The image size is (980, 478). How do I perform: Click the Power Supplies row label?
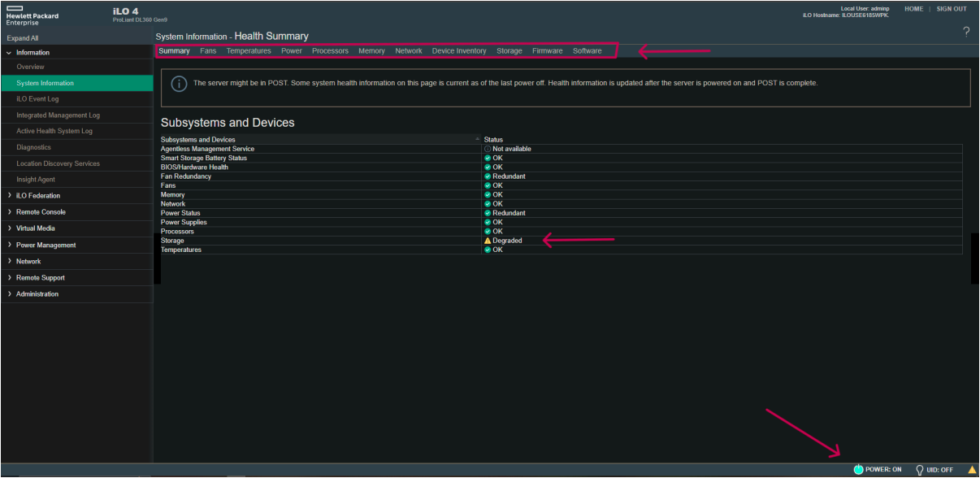pyautogui.click(x=184, y=222)
